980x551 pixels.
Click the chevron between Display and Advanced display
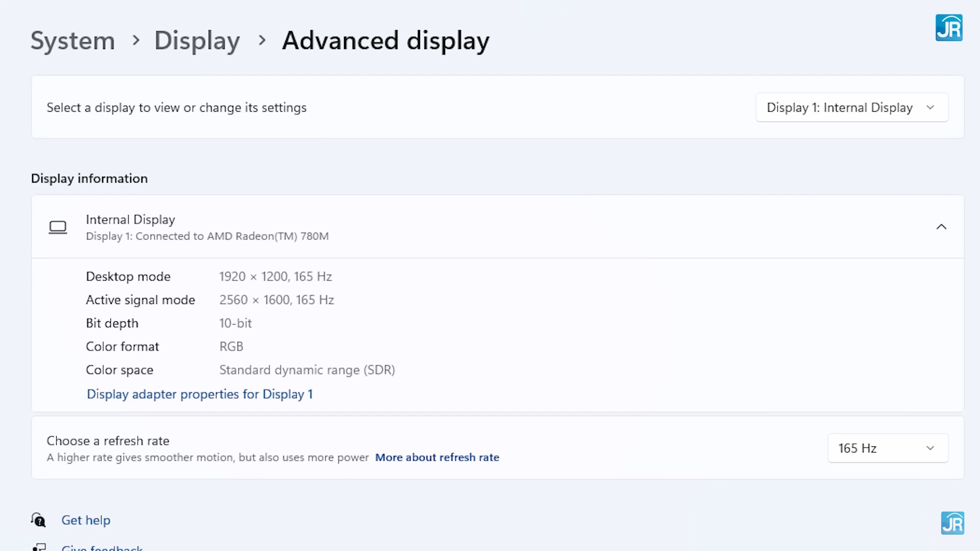click(x=262, y=40)
